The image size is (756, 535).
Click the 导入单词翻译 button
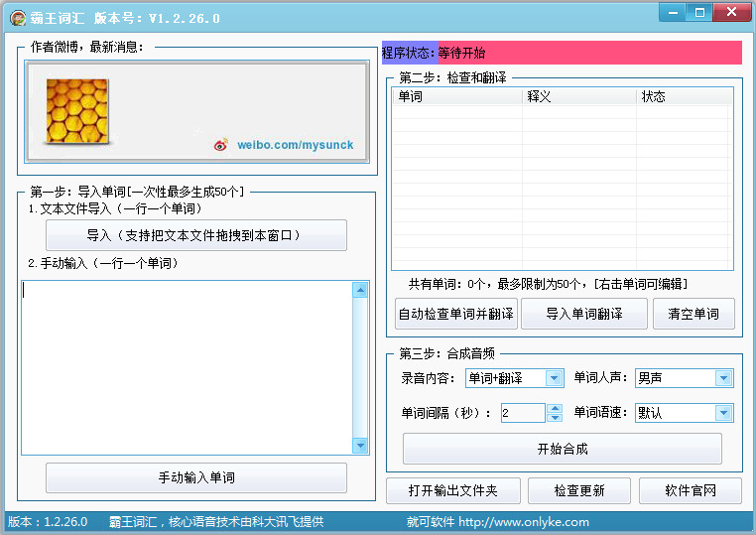tap(584, 314)
